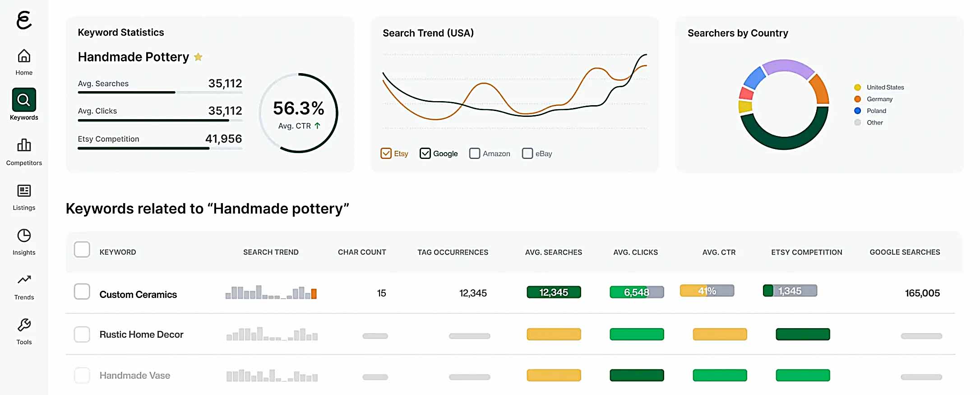Toggle the favorite star for Handmade Pottery
Screen dimensions: 980x395
199,57
